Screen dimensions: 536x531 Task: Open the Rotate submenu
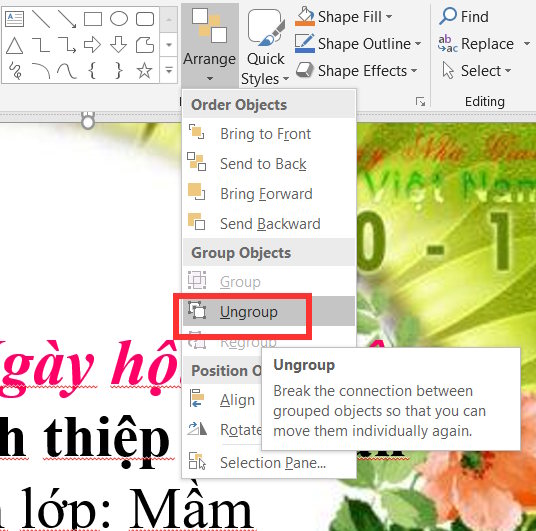pos(222,430)
